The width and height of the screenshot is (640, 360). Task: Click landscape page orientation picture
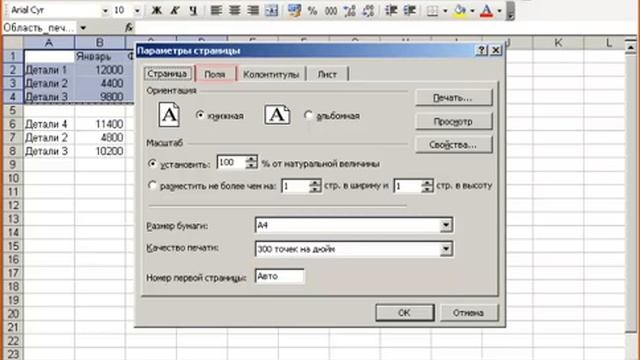pyautogui.click(x=277, y=115)
